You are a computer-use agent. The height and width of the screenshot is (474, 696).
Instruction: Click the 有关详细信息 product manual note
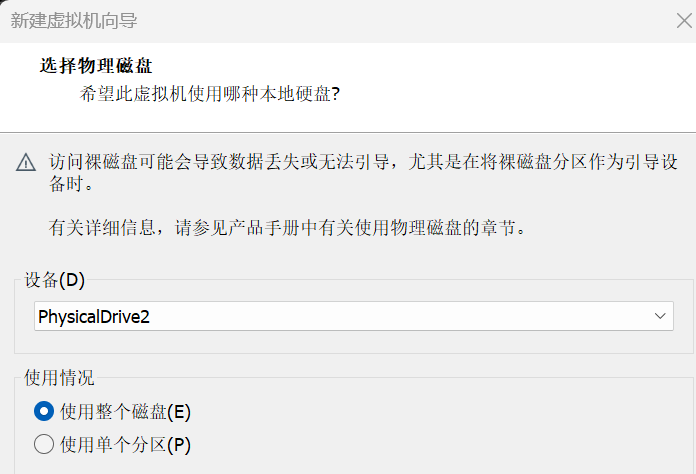pos(287,227)
